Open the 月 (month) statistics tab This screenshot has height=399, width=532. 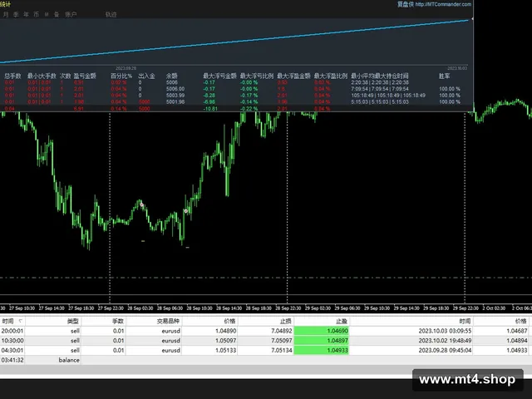point(6,15)
